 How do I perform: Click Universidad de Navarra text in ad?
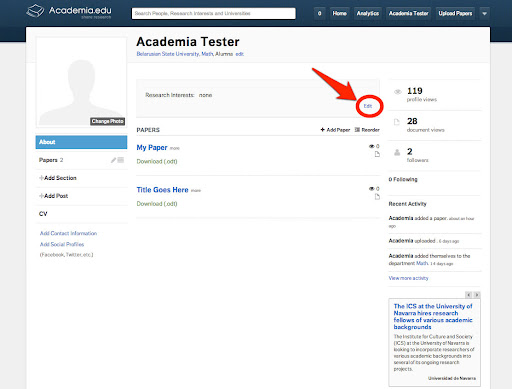pyautogui.click(x=452, y=378)
